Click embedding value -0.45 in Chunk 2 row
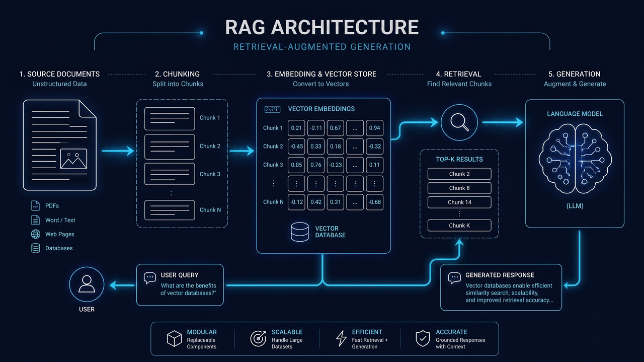Viewport: 644px width, 362px height. (x=296, y=147)
